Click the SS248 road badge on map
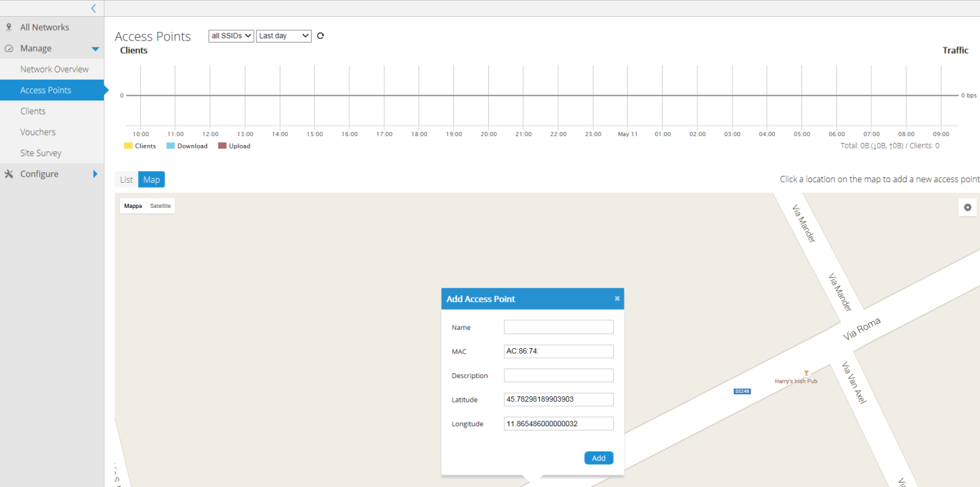The width and height of the screenshot is (980, 487). tap(741, 391)
